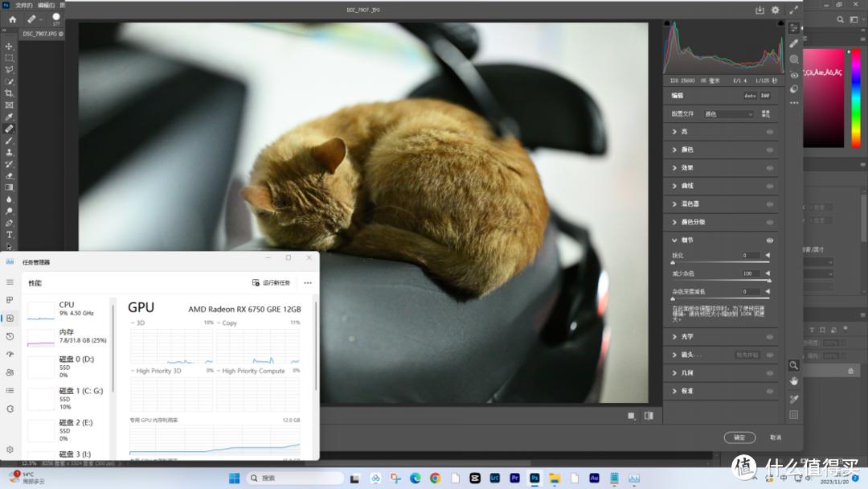The height and width of the screenshot is (489, 868).
Task: Click the 锐化 slider track
Action: pyautogui.click(x=721, y=262)
